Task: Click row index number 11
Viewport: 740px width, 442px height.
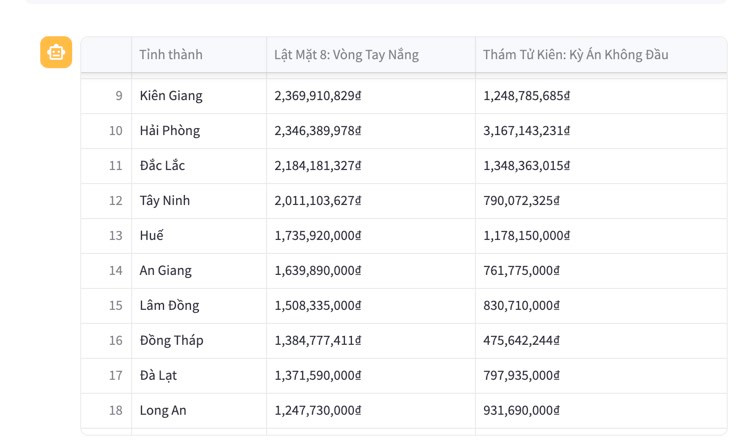Action: (116, 166)
